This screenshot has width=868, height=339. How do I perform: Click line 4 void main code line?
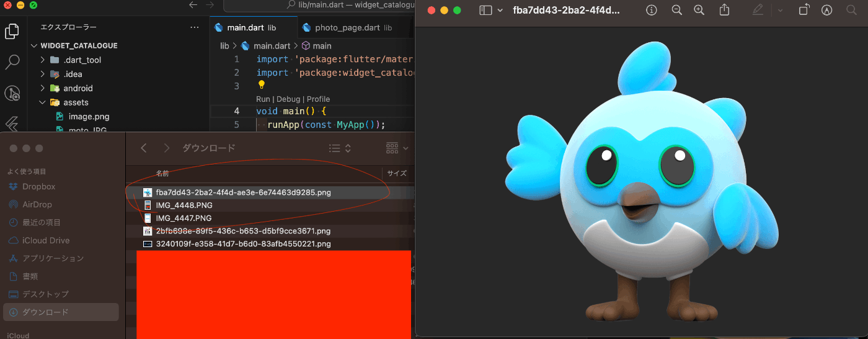[291, 111]
